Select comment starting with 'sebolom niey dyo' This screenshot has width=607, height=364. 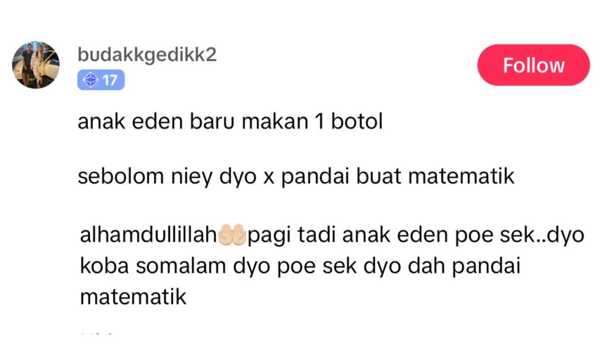pyautogui.click(x=296, y=177)
